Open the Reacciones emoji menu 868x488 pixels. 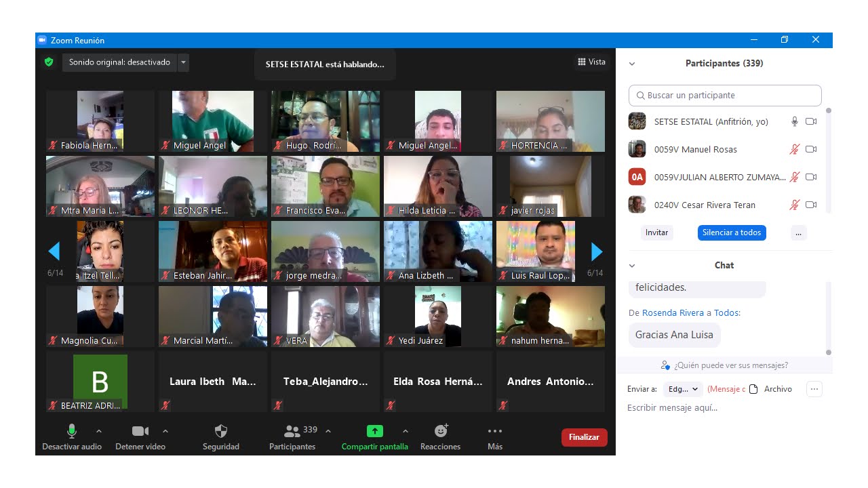(441, 437)
